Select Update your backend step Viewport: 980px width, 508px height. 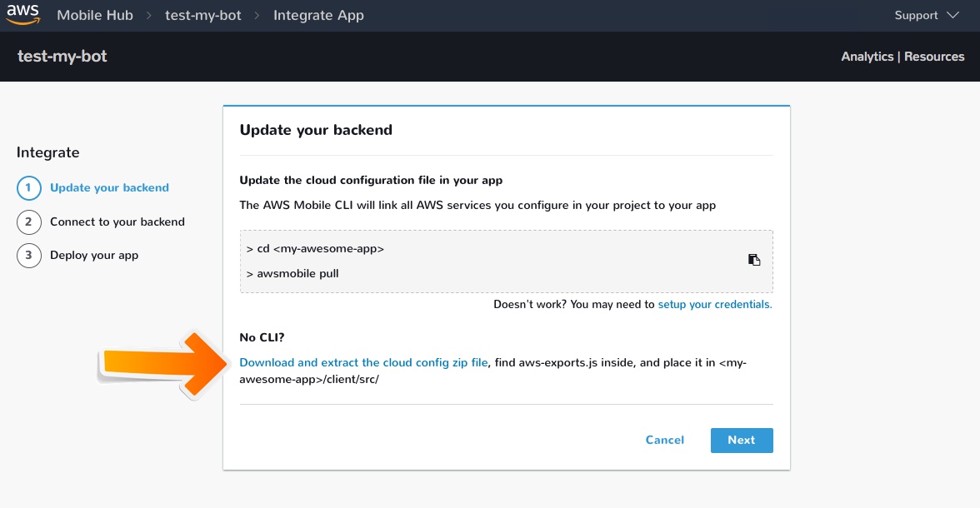tap(109, 187)
